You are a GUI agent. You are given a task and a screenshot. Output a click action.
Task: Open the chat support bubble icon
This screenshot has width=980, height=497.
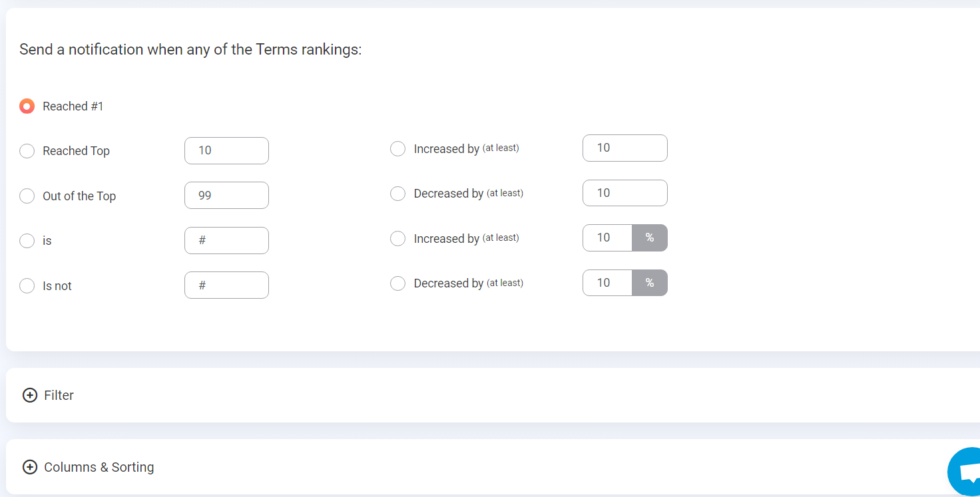tap(965, 471)
